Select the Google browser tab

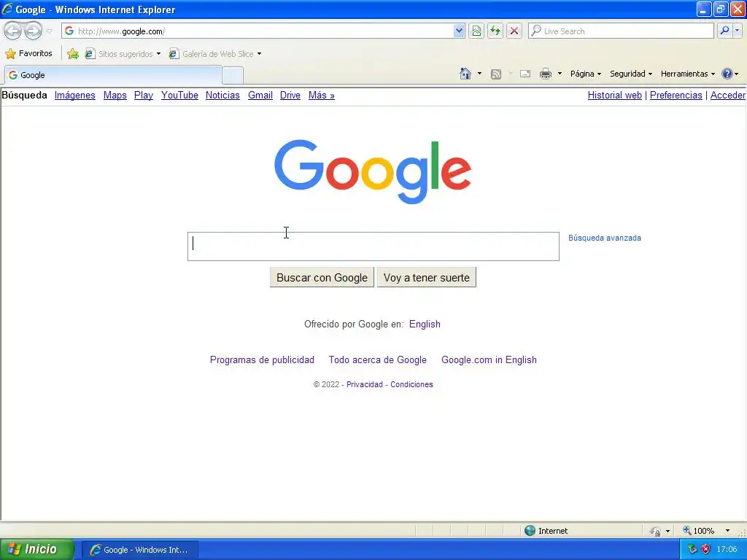click(x=113, y=75)
